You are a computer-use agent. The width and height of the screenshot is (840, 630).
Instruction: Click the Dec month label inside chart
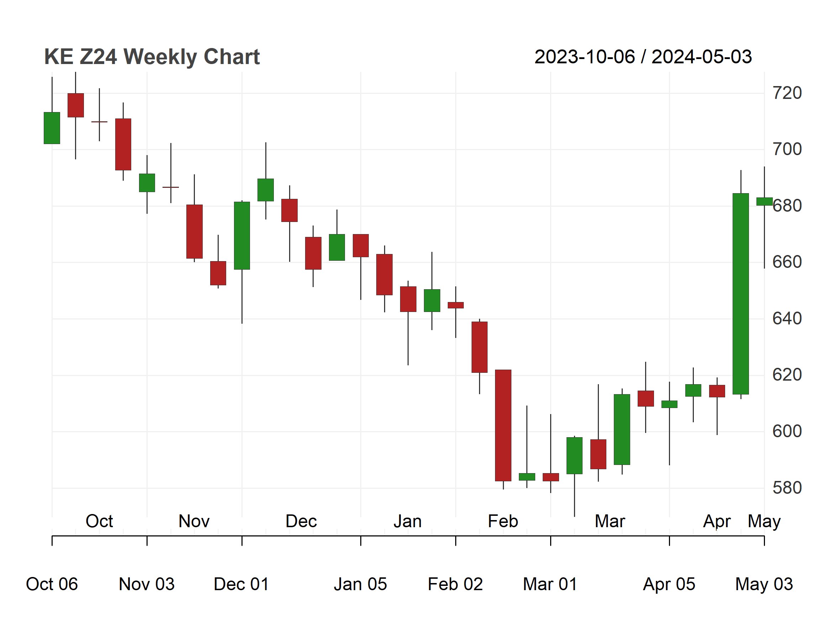tap(301, 521)
